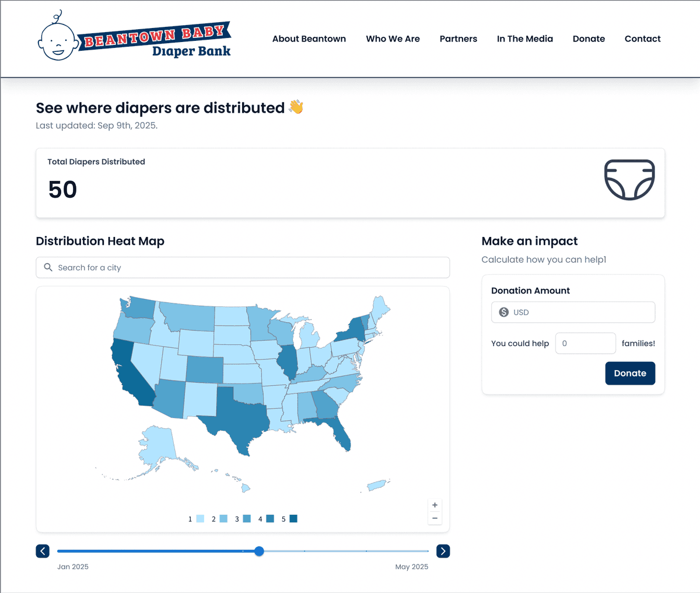This screenshot has height=593, width=700.
Task: Open the About Beantown page
Action: (x=309, y=39)
